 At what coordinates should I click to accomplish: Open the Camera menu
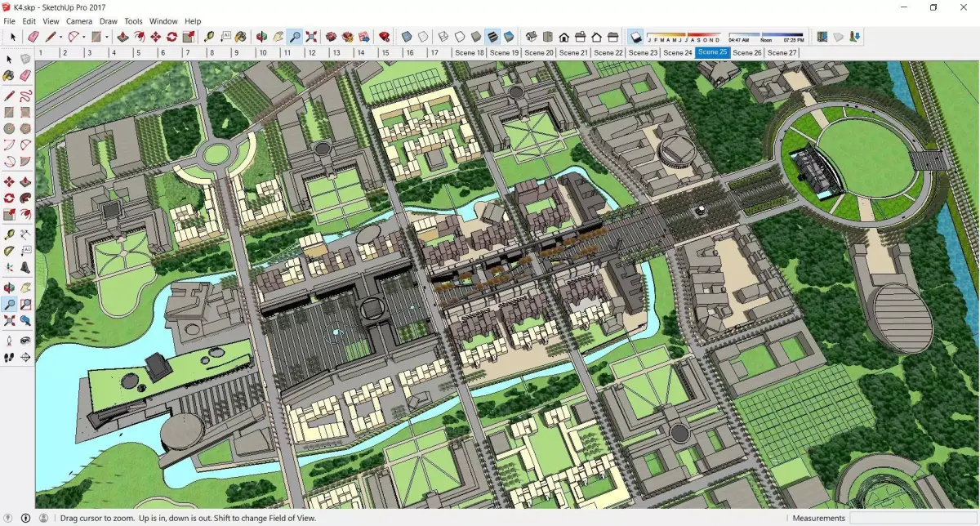(79, 20)
